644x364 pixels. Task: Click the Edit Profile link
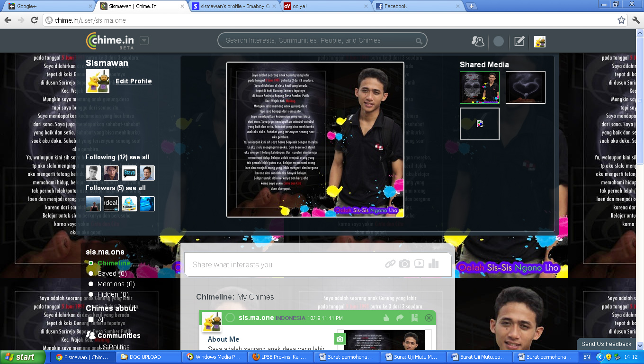[134, 81]
